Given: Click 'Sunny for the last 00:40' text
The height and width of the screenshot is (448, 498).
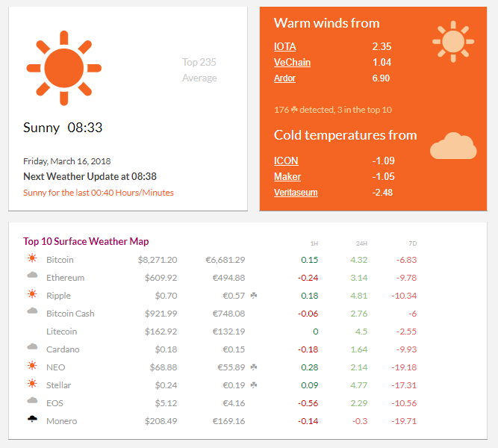Looking at the screenshot, I should (99, 193).
